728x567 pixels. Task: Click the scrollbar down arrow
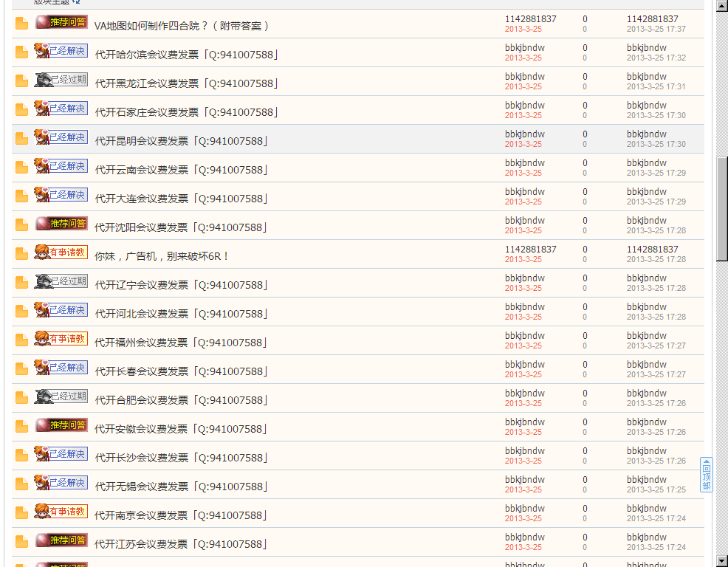click(722, 561)
